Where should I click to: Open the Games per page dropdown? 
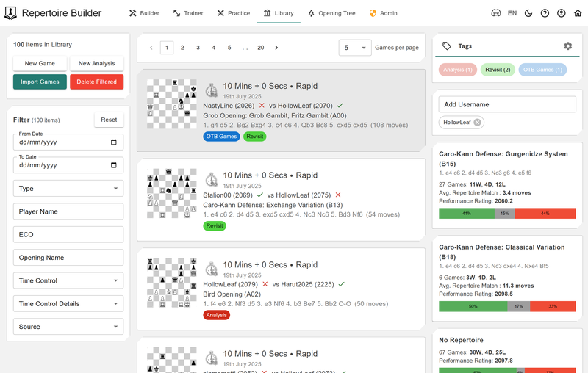coord(355,48)
